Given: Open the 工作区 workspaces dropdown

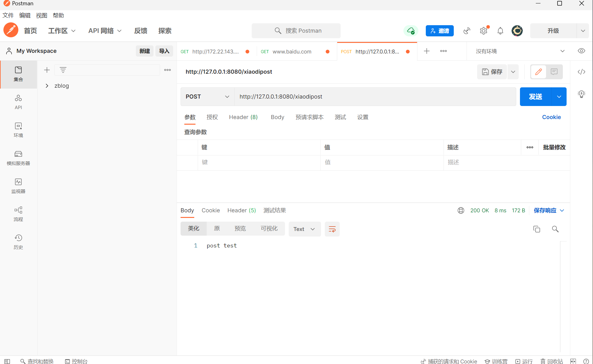Looking at the screenshot, I should pos(62,31).
